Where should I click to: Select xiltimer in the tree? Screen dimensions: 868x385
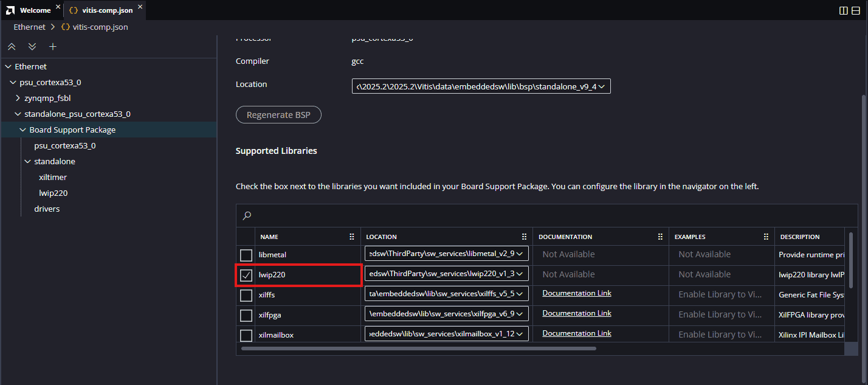[53, 177]
